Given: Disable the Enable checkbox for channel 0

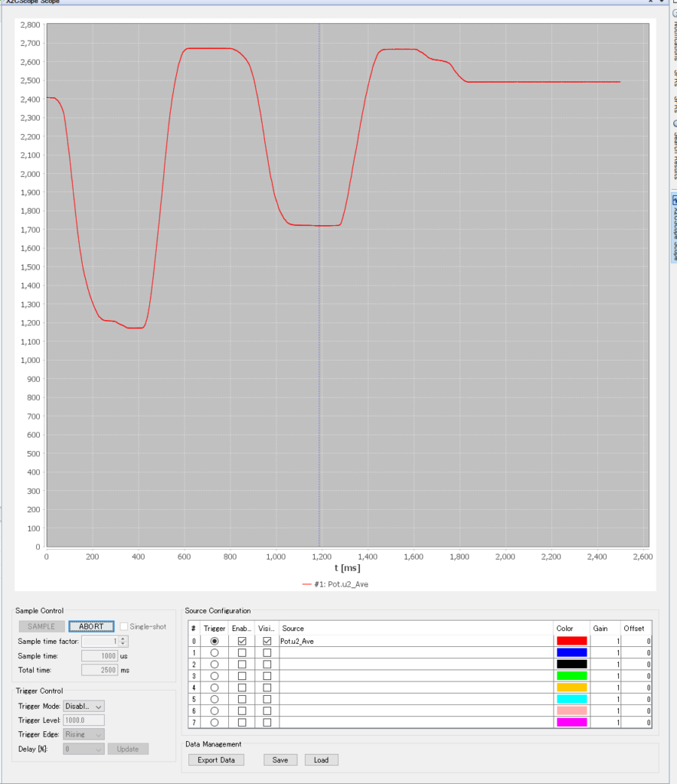Looking at the screenshot, I should (x=242, y=641).
